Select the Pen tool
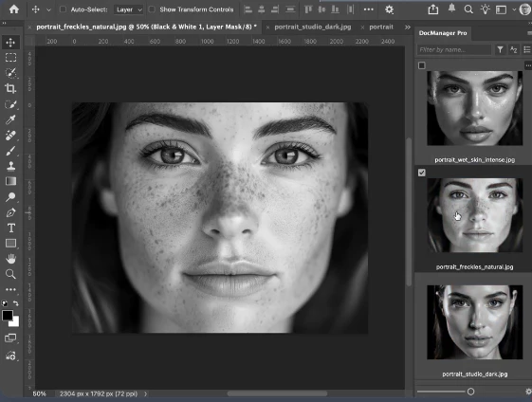The image size is (532, 402). pyautogui.click(x=10, y=212)
